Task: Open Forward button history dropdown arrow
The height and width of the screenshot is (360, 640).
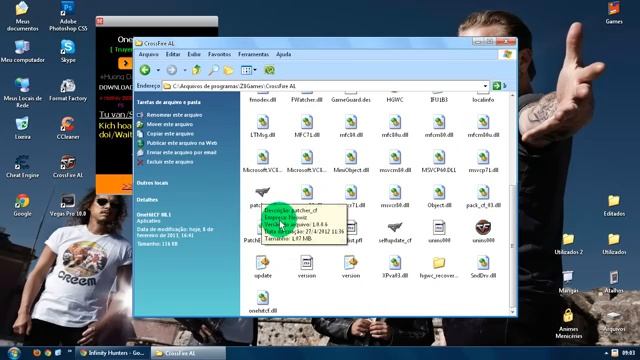Action: tap(185, 70)
